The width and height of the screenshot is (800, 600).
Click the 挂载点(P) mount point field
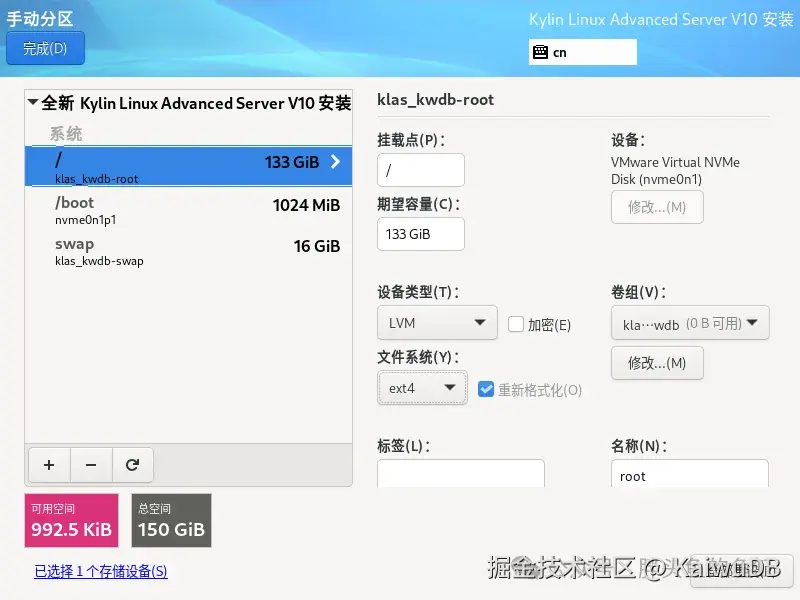421,169
